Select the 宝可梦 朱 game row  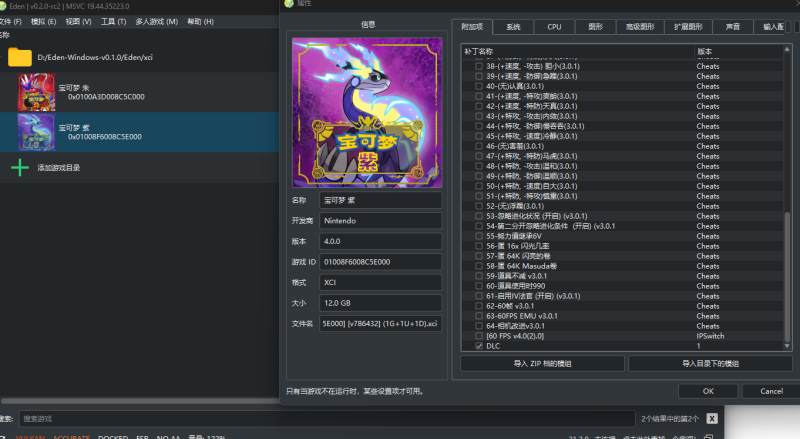[139, 92]
